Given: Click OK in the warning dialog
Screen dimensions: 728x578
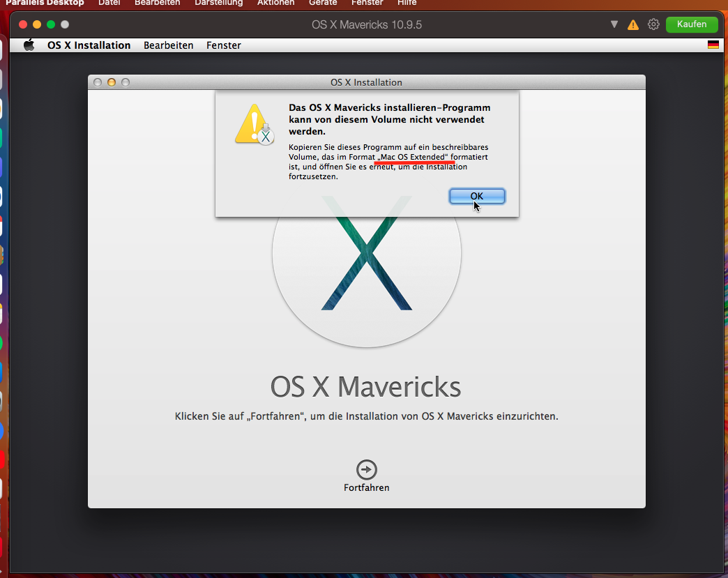Looking at the screenshot, I should pos(477,196).
